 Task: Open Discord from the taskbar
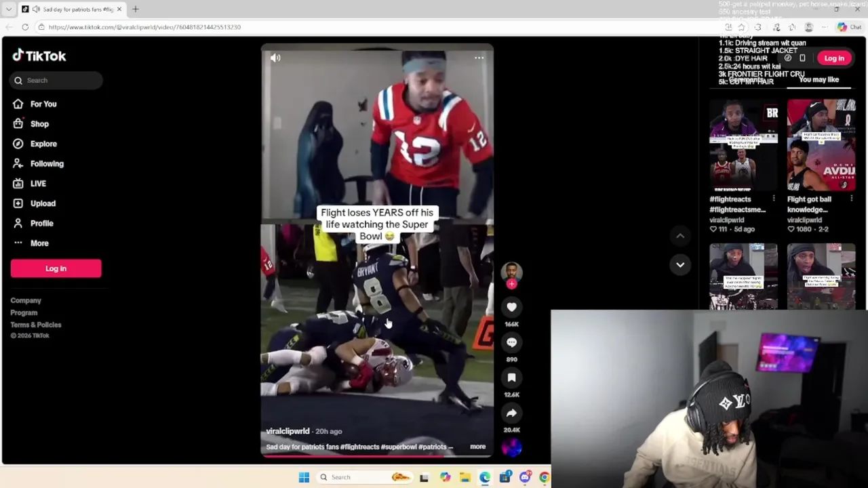(x=525, y=477)
